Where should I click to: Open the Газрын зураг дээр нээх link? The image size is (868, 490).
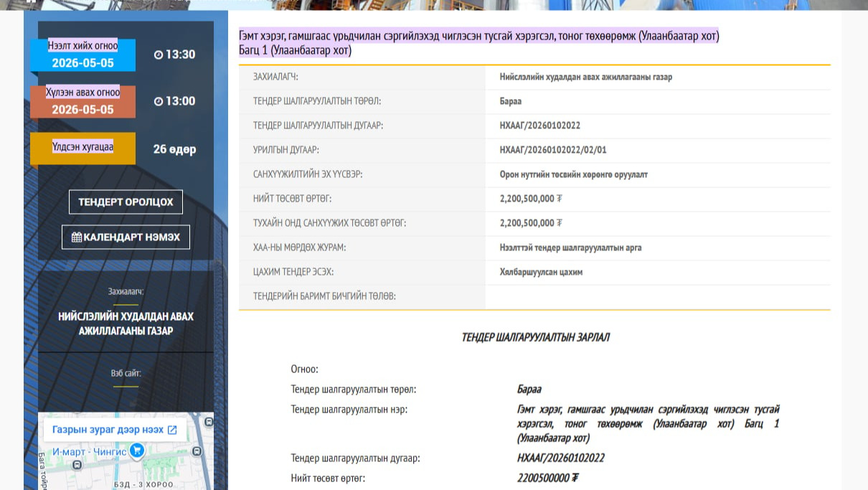pyautogui.click(x=108, y=430)
